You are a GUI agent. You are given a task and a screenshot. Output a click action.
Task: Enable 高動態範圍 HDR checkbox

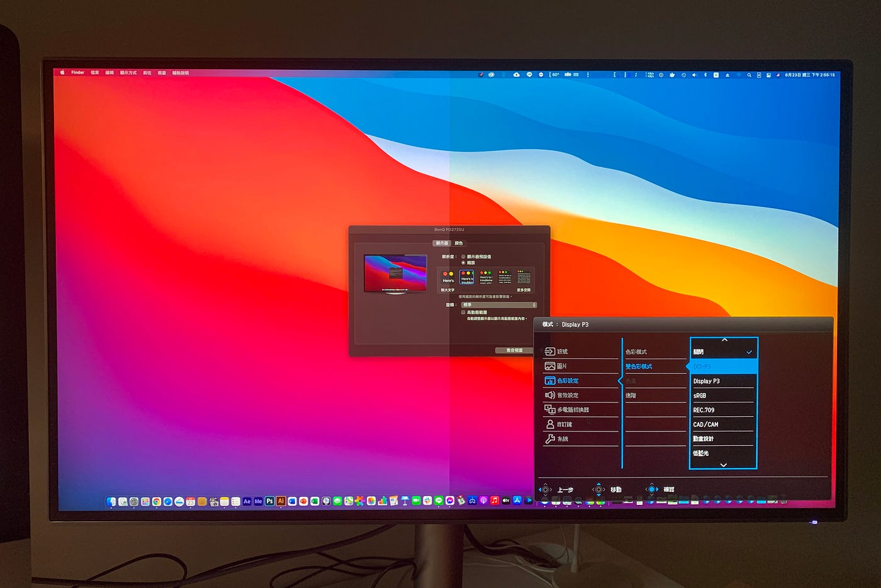tap(463, 312)
